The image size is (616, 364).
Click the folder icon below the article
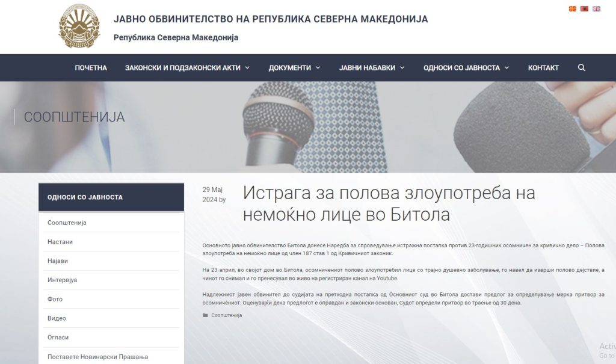[205, 315]
